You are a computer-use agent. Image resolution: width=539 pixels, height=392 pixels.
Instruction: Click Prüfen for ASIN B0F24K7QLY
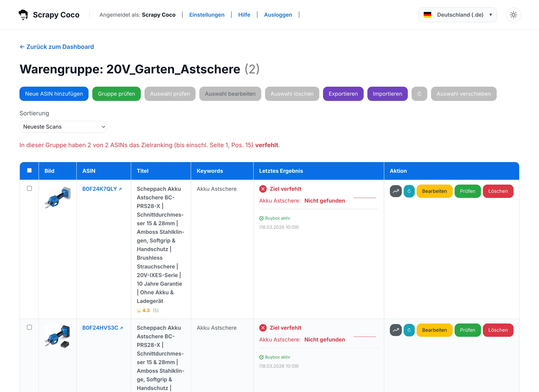click(x=468, y=191)
